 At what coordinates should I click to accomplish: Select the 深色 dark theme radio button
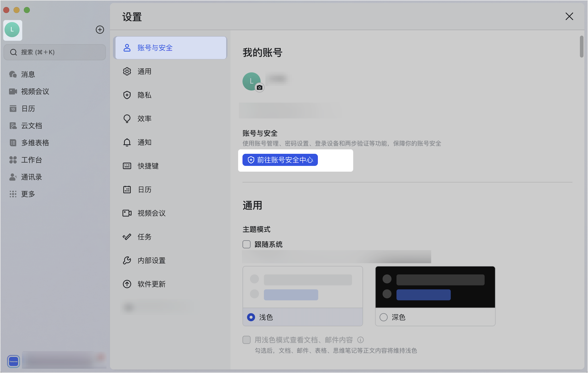tap(383, 317)
